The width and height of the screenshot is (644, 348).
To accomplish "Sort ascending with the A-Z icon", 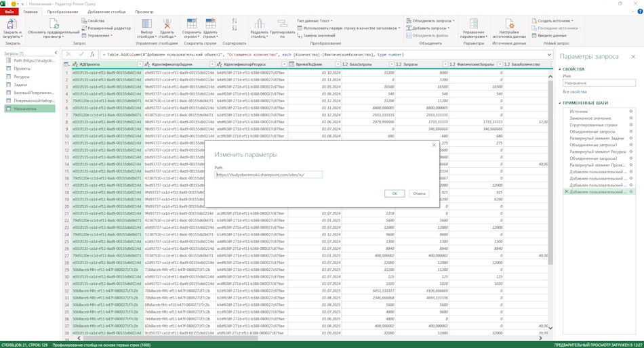I will [x=235, y=20].
